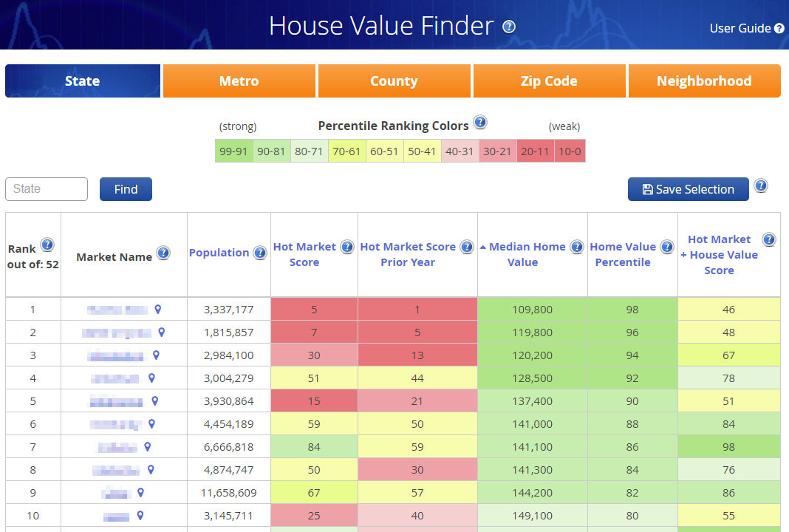Select population value 11,658,609
This screenshot has width=789, height=532.
point(228,493)
